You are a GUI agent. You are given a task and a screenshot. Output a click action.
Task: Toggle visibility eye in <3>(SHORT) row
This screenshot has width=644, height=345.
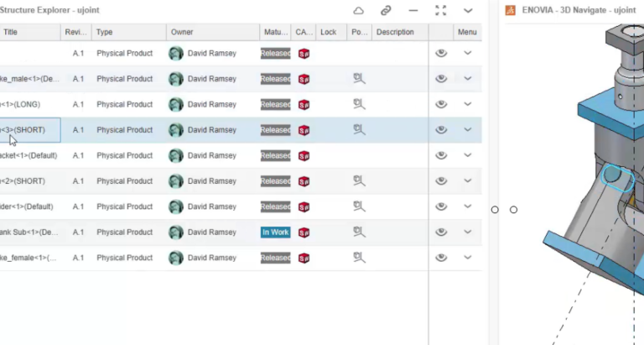pyautogui.click(x=441, y=129)
